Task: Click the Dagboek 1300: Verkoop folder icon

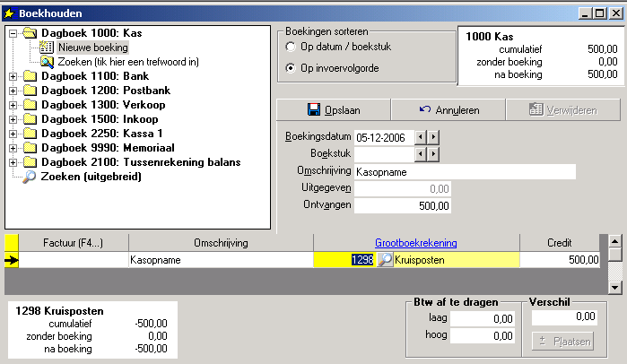Action: 30,105
